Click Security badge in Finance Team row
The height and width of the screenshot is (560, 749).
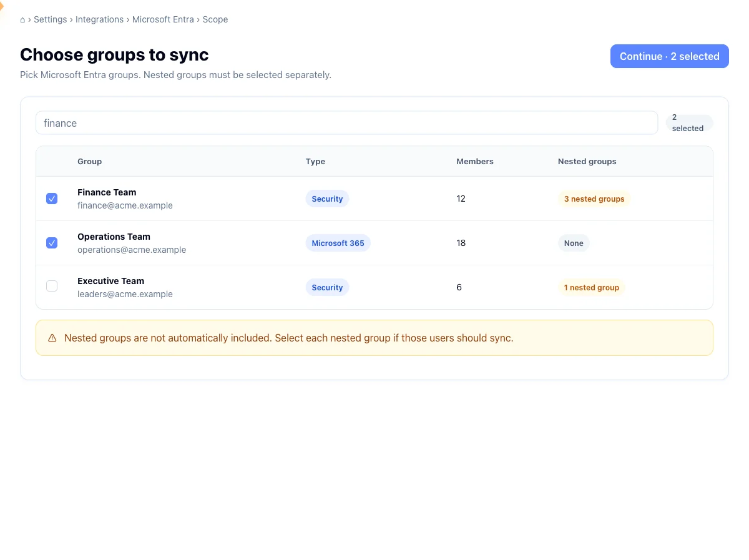tap(327, 199)
